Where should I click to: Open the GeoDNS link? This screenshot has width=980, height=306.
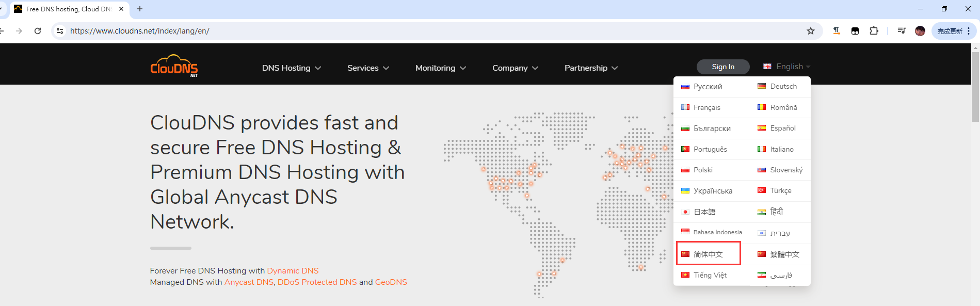pyautogui.click(x=391, y=282)
